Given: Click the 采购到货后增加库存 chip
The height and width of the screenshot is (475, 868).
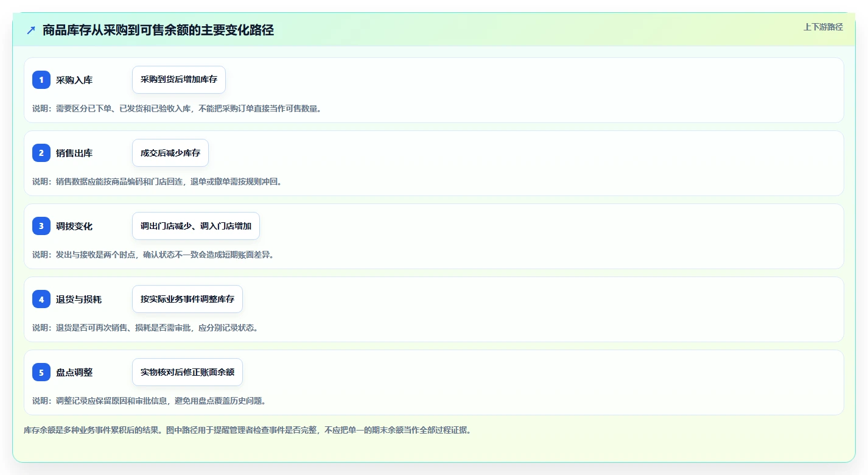Looking at the screenshot, I should 179,80.
